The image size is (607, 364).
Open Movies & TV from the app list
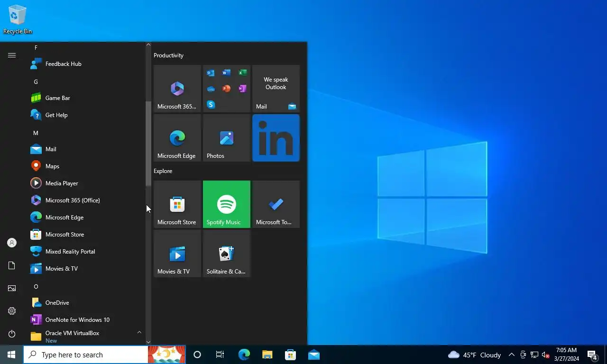click(86, 268)
